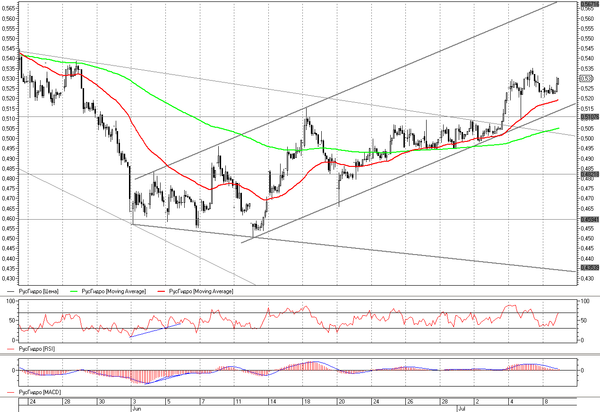Click the pink RSI legend color swatch
This screenshot has width=600, height=412.
11,348
